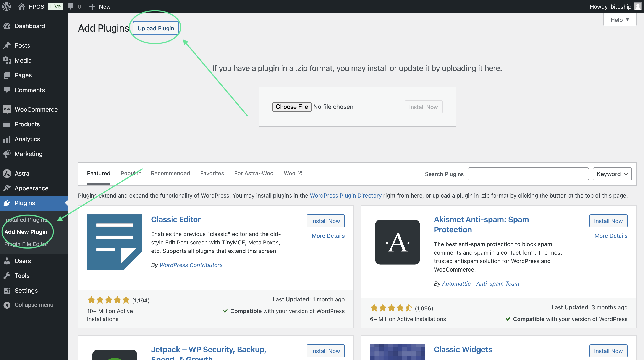
Task: Click the Dashboard gauge icon
Action: point(7,26)
